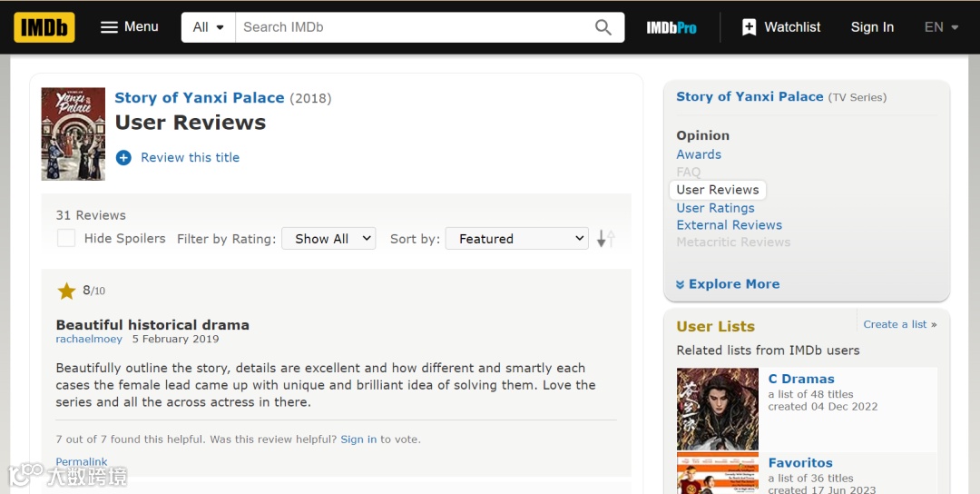Click Create a list link
Screen dimensions: 980x494
[895, 324]
